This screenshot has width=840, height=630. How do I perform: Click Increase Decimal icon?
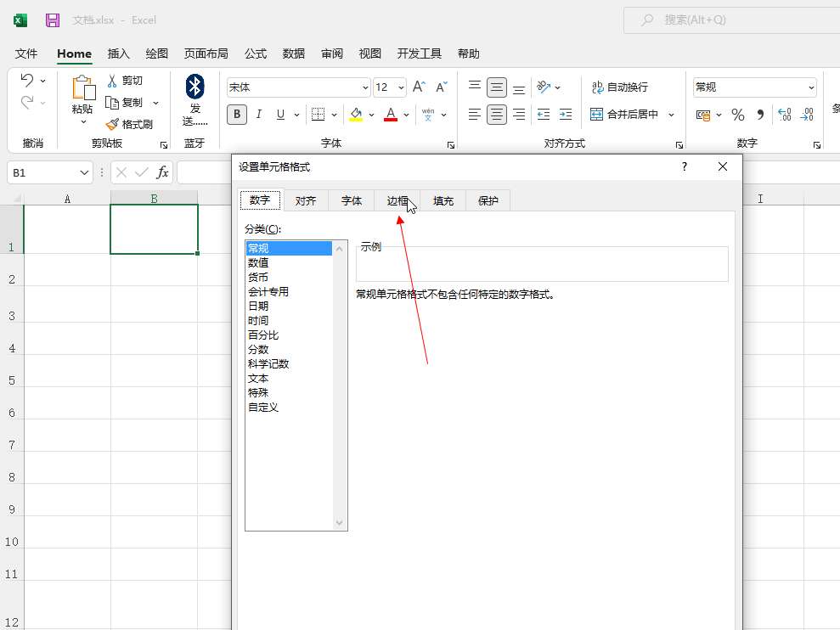784,115
